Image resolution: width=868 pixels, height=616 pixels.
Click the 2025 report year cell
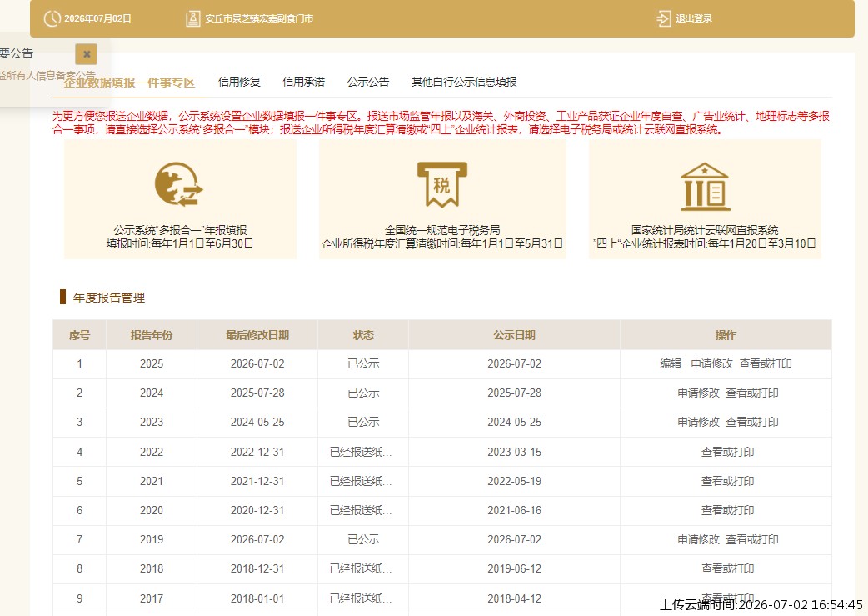tap(151, 363)
